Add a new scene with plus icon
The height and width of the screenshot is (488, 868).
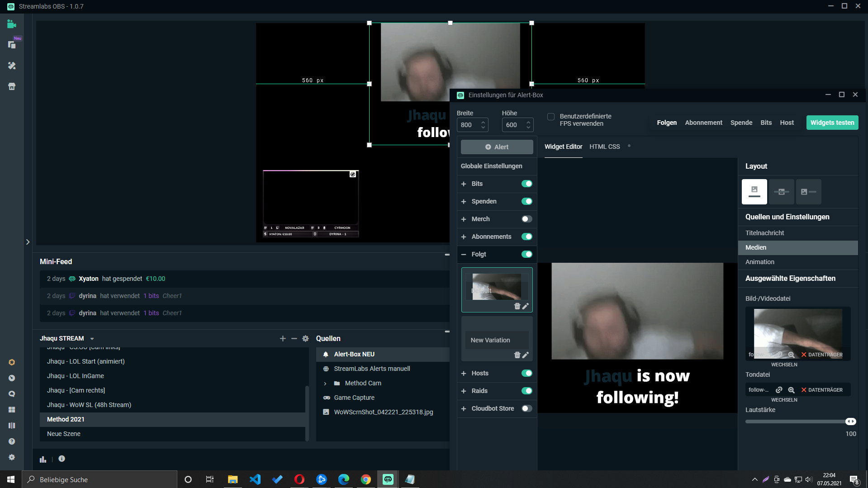pyautogui.click(x=283, y=338)
